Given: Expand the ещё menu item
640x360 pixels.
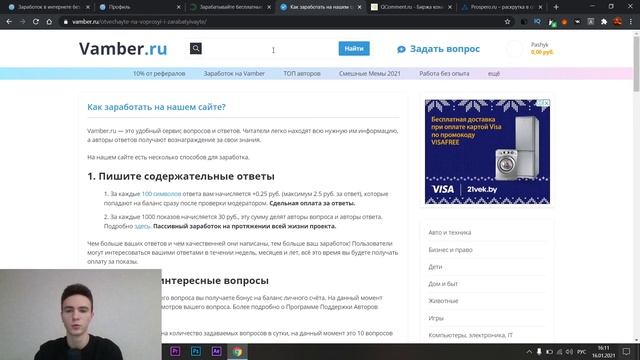Looking at the screenshot, I should [x=494, y=73].
